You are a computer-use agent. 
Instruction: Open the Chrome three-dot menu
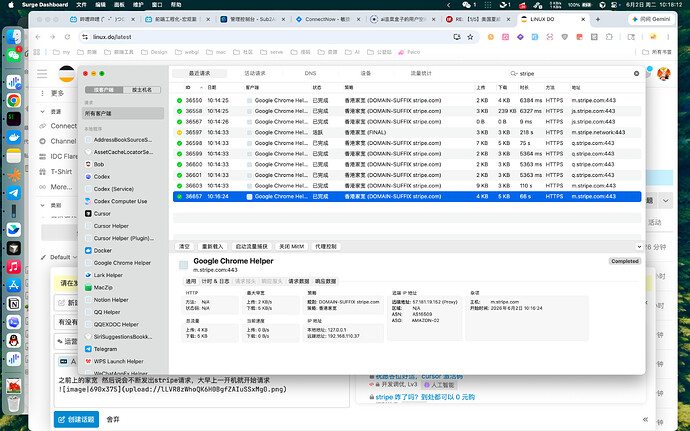pyautogui.click(x=668, y=37)
